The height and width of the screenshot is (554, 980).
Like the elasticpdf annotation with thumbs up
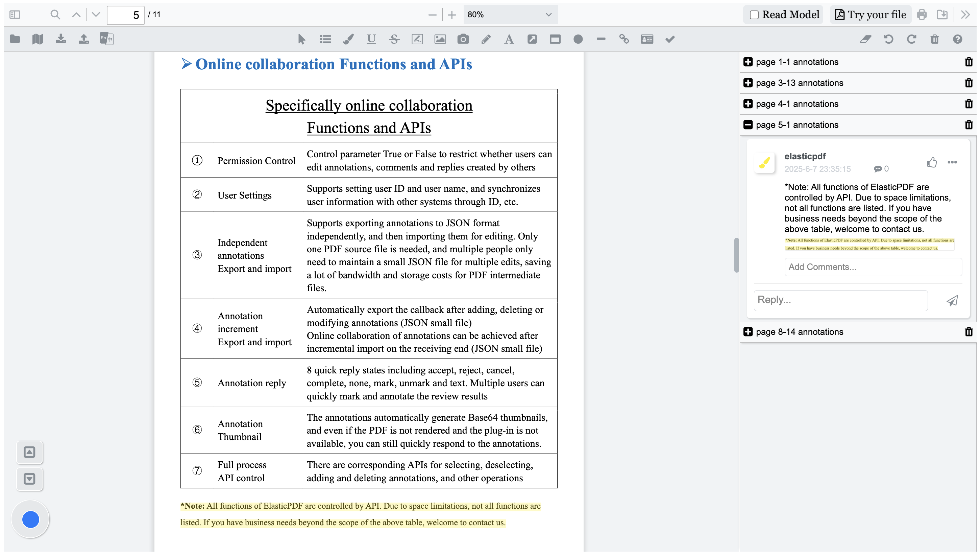[932, 162]
